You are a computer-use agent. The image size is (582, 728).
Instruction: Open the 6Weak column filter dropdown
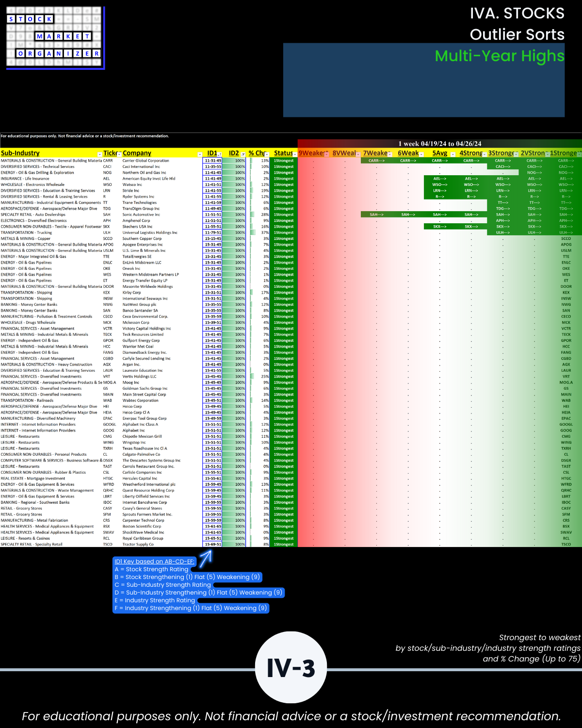click(421, 154)
